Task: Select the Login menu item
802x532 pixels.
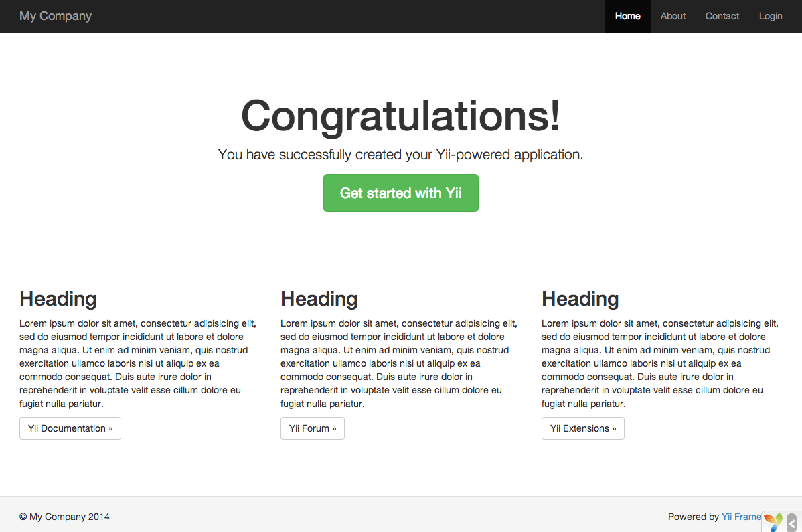Action: 770,16
